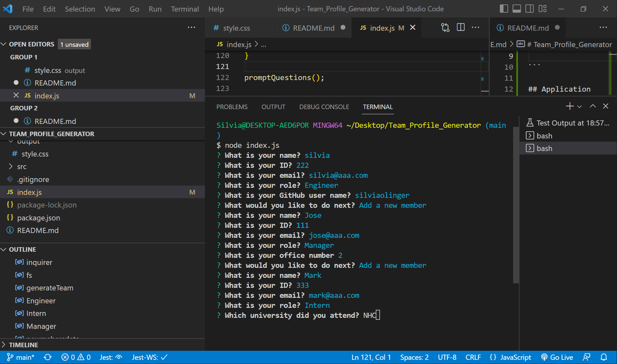
Task: Close the terminal panel
Action: [606, 106]
